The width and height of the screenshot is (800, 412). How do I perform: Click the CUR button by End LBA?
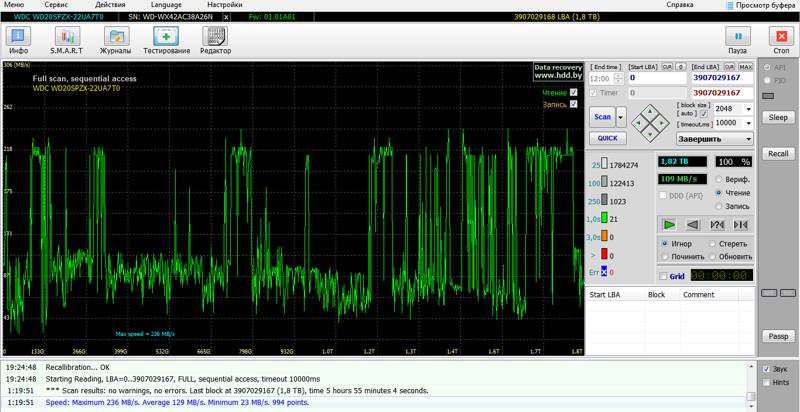(x=730, y=67)
